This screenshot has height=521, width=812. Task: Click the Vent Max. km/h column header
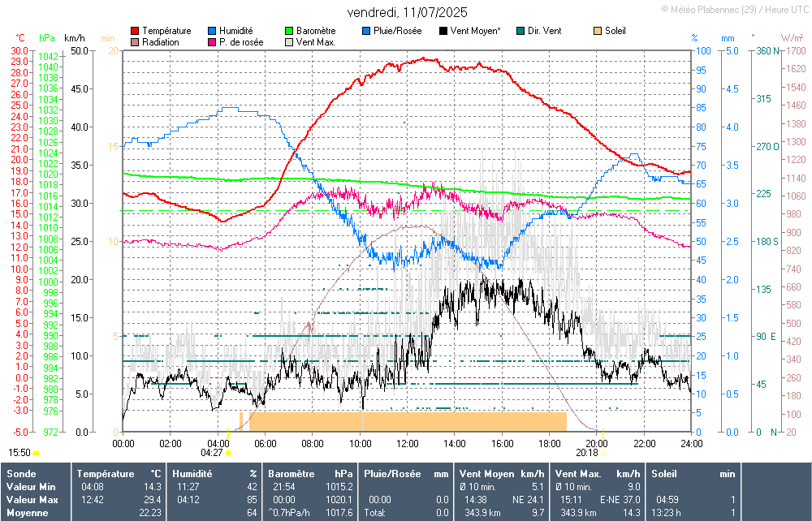point(598,474)
